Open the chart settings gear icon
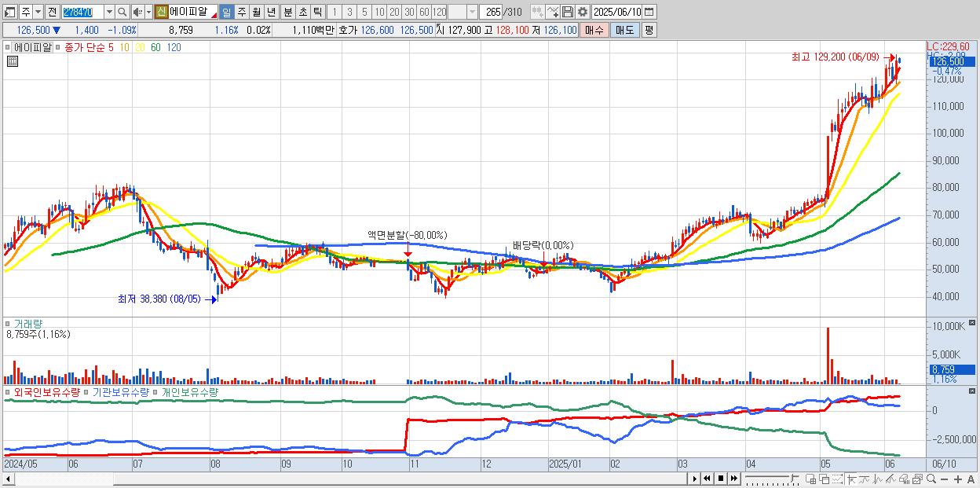 point(582,12)
